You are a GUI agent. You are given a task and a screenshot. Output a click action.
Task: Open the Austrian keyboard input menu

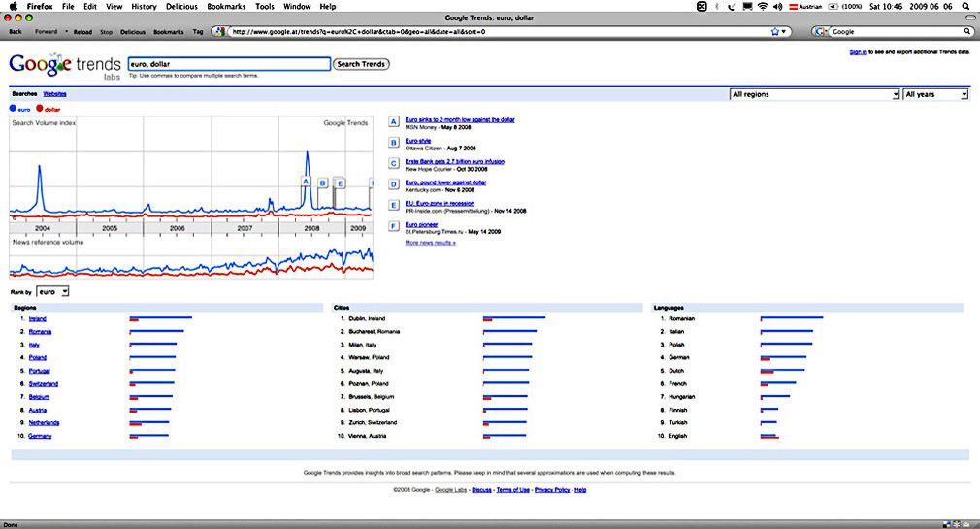click(805, 6)
